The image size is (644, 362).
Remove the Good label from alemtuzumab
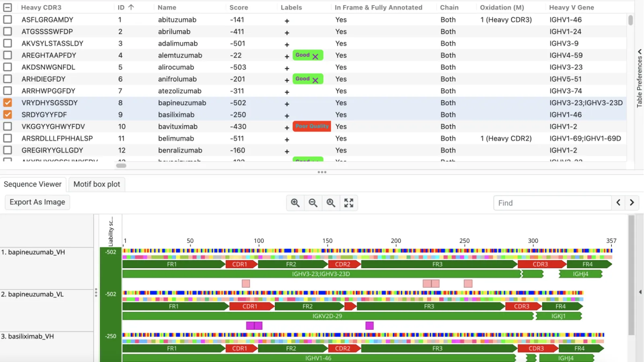tap(316, 57)
